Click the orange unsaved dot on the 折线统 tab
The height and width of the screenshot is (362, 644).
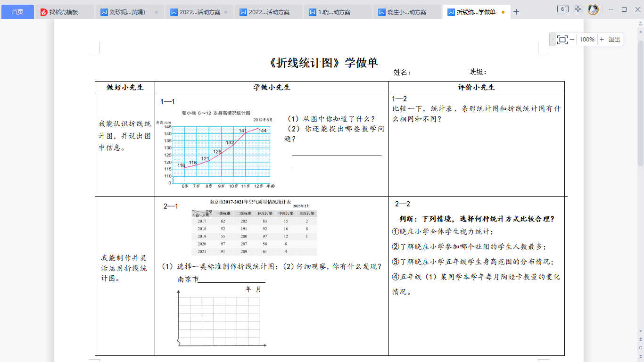tap(503, 12)
